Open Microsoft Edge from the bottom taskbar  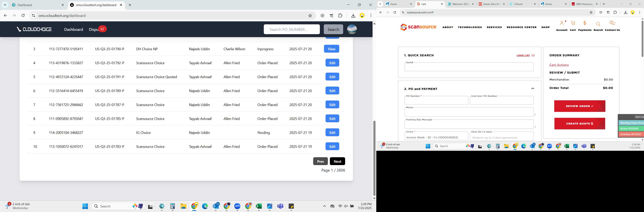click(x=205, y=206)
